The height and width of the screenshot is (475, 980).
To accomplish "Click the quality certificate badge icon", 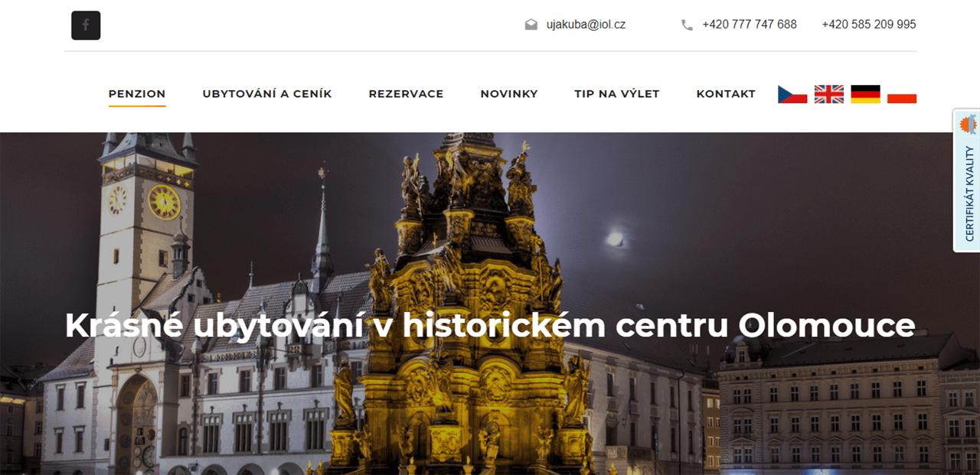I will coord(969,124).
